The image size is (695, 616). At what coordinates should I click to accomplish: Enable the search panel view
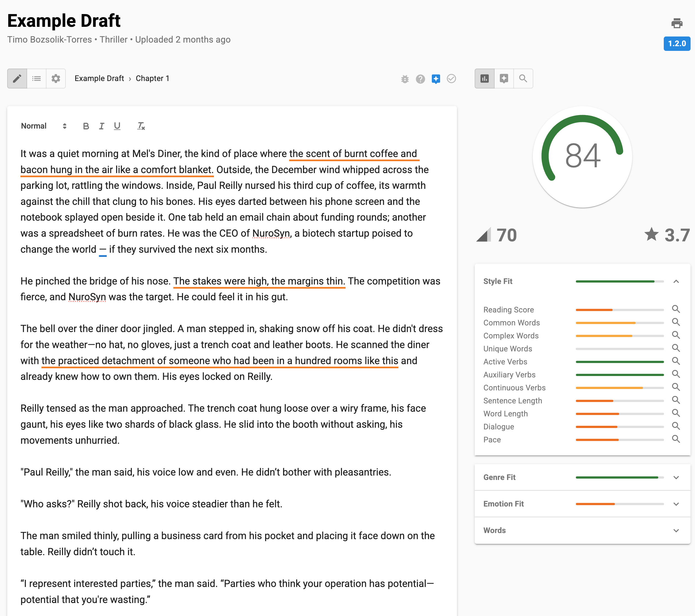(x=523, y=79)
